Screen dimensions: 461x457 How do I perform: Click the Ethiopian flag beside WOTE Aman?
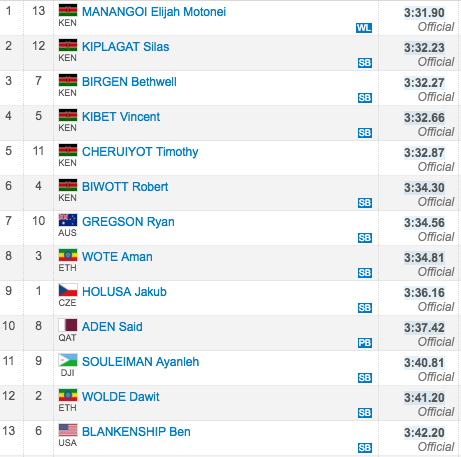coord(68,255)
